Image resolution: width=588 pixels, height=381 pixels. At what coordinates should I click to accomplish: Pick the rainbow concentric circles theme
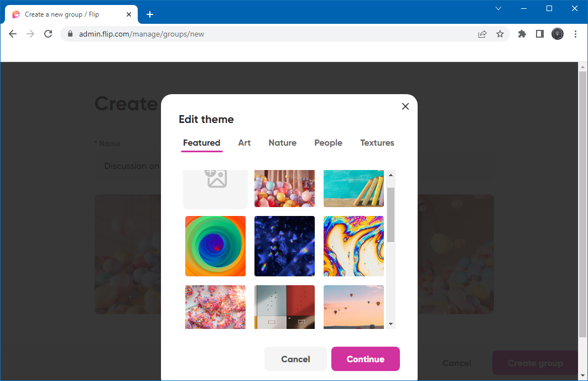click(215, 246)
